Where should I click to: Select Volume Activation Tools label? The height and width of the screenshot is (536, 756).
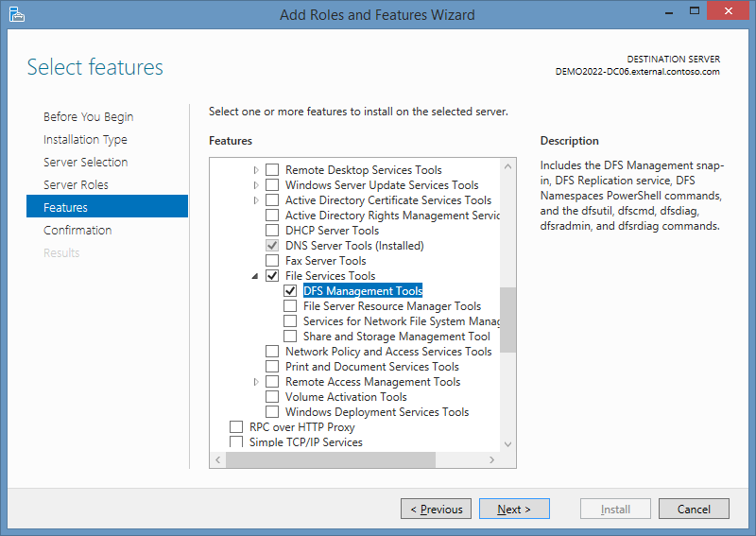tap(346, 397)
